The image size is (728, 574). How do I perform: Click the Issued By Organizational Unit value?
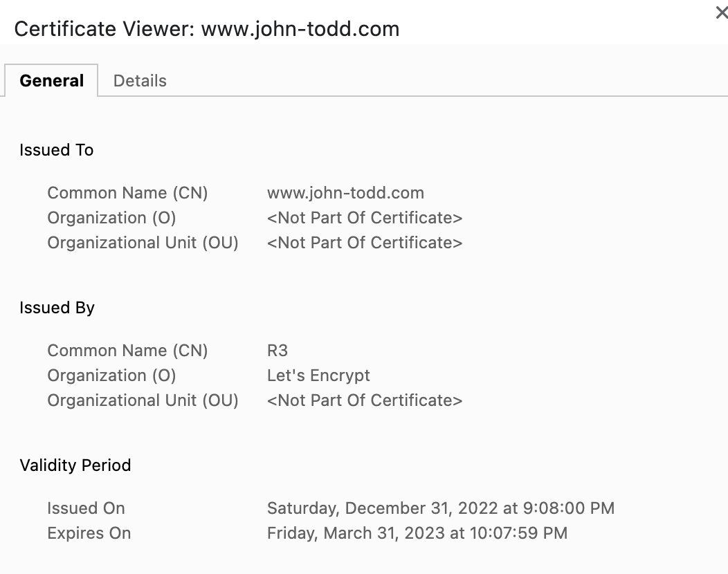[364, 400]
